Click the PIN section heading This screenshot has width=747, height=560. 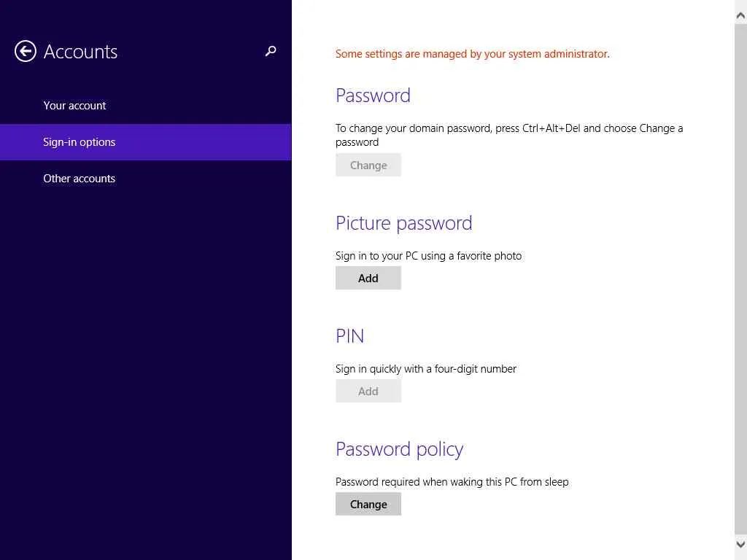[x=349, y=336]
